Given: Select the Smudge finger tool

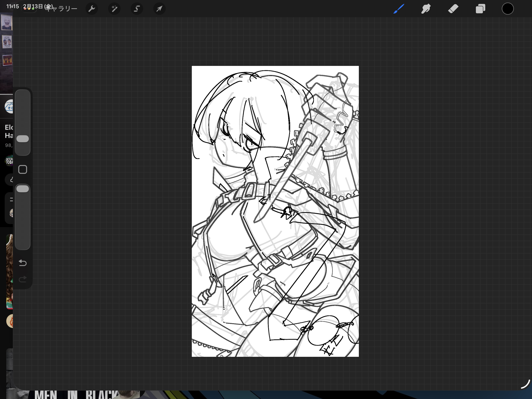Looking at the screenshot, I should coord(426,9).
